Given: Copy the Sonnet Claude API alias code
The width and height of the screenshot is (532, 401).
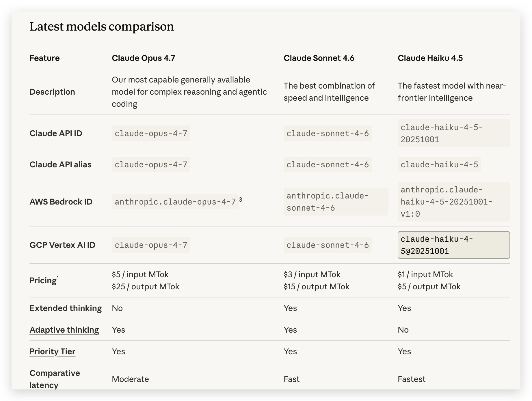Looking at the screenshot, I should coord(328,164).
